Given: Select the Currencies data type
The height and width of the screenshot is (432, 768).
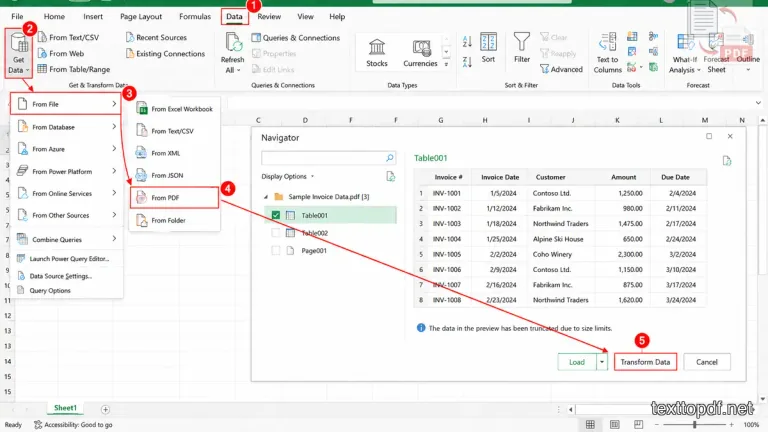Looking at the screenshot, I should point(420,53).
